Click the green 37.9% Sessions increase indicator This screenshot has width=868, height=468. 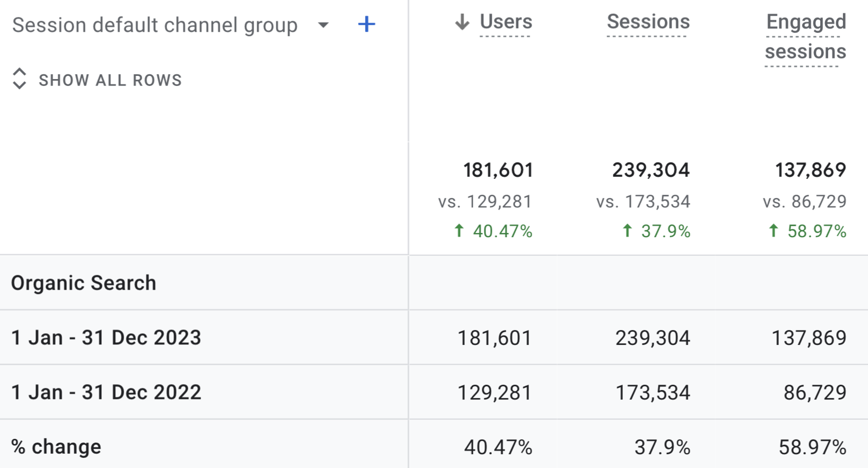(656, 231)
